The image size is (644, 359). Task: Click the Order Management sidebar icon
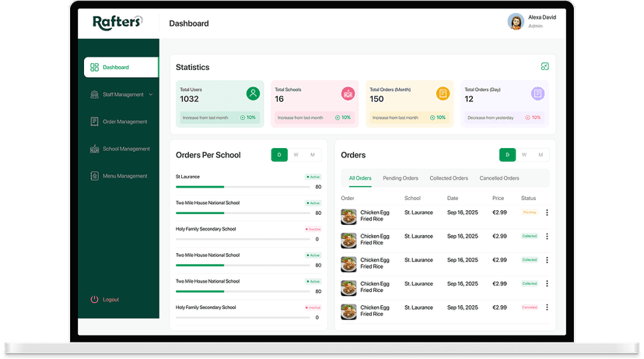94,121
